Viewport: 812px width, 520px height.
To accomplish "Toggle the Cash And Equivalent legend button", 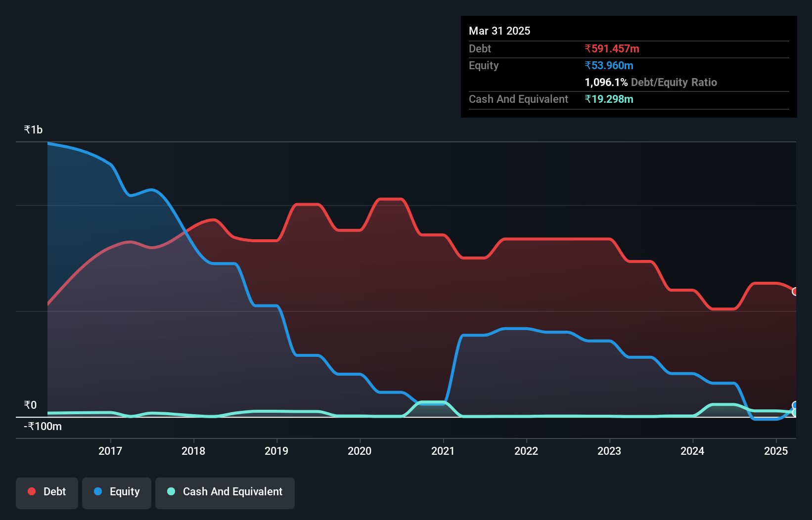I will 225,493.
